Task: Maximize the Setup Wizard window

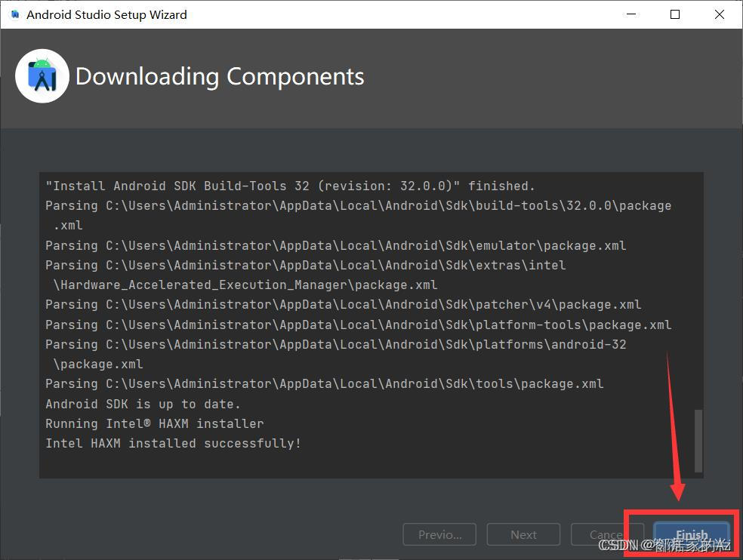Action: (x=675, y=14)
